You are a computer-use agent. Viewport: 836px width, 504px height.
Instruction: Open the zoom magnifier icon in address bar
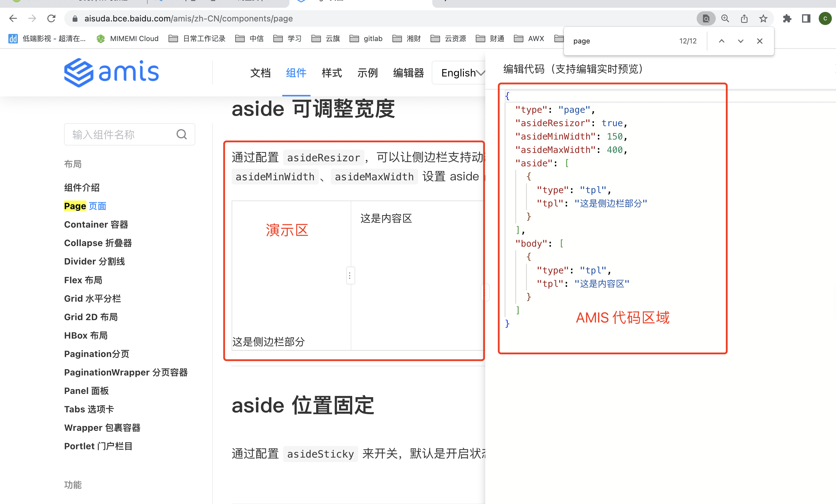[x=725, y=18]
